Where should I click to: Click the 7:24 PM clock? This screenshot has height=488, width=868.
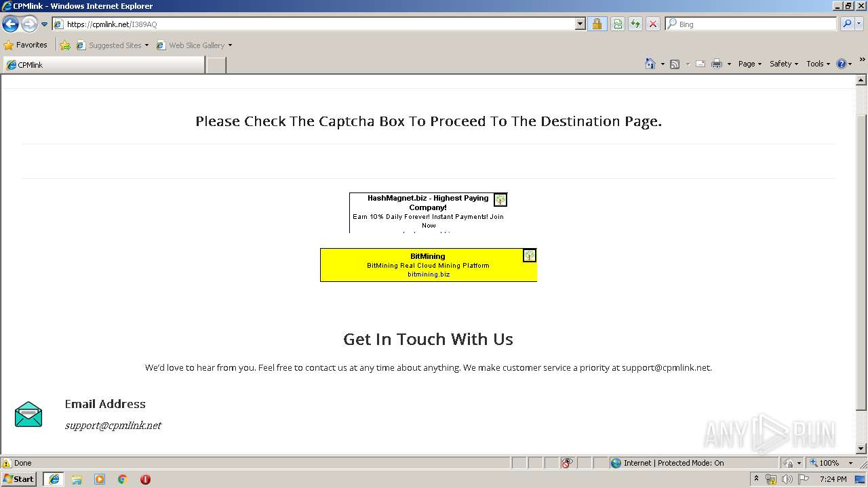pyautogui.click(x=833, y=479)
